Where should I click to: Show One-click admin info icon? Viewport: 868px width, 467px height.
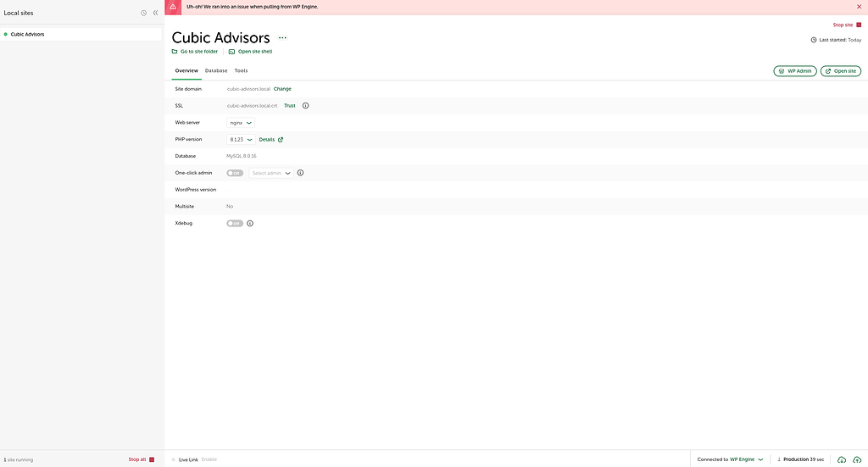pyautogui.click(x=301, y=173)
